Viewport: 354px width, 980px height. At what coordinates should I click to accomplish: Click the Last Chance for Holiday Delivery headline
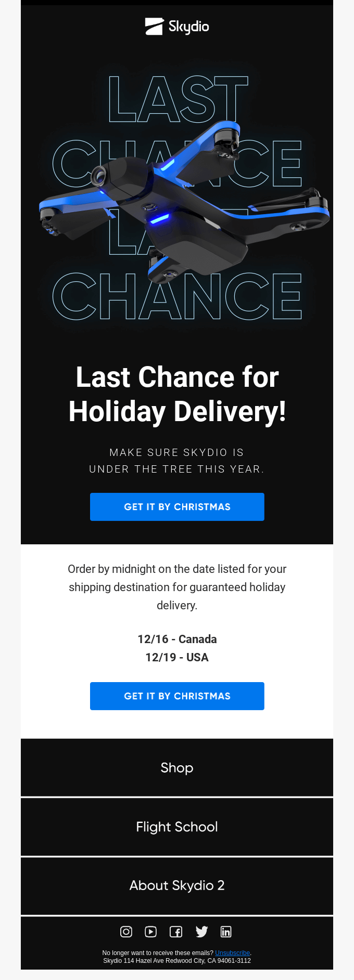tap(177, 394)
